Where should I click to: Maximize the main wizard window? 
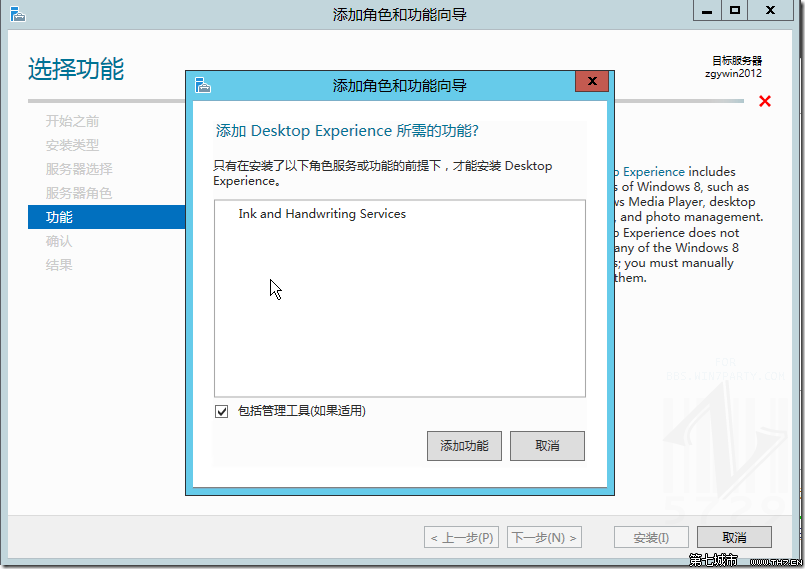coord(735,11)
